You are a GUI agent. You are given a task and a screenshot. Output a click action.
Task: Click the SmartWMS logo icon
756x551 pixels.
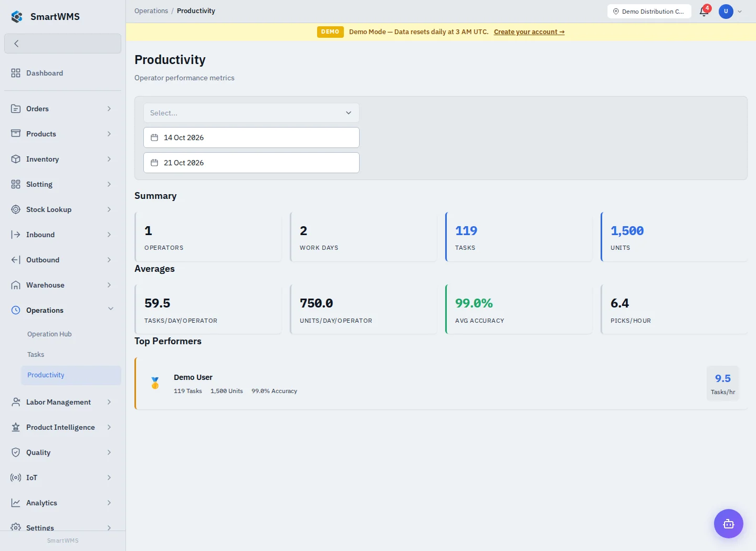coord(17,17)
